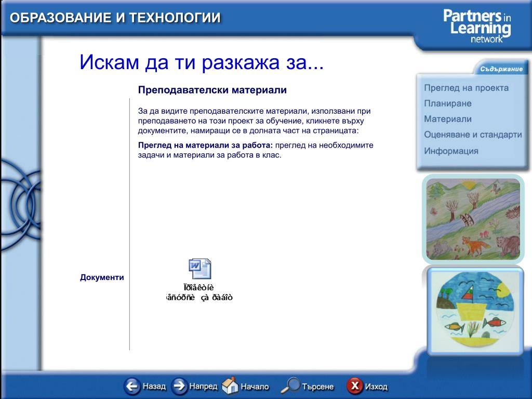
Task: Go back using Назад label
Action: 154,386
